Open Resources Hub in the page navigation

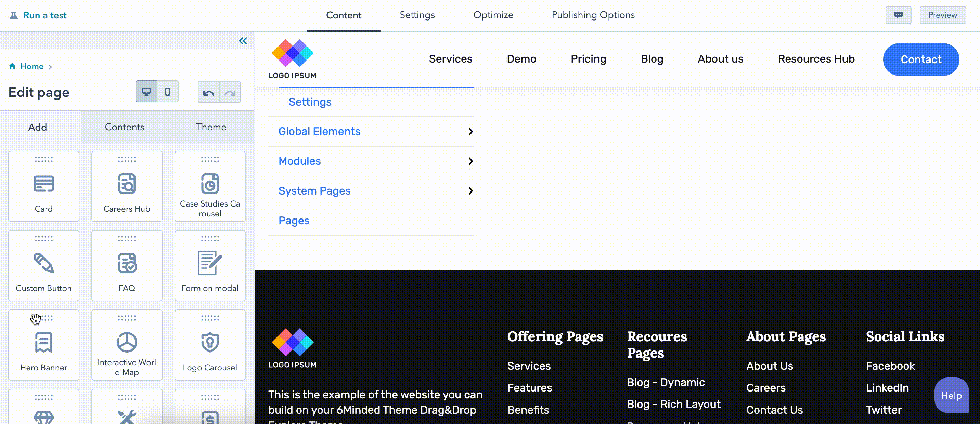pyautogui.click(x=816, y=59)
